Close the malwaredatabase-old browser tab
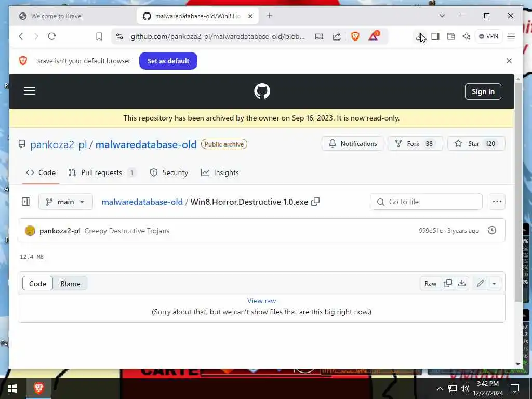Viewport: 532px width, 399px height. point(250,16)
